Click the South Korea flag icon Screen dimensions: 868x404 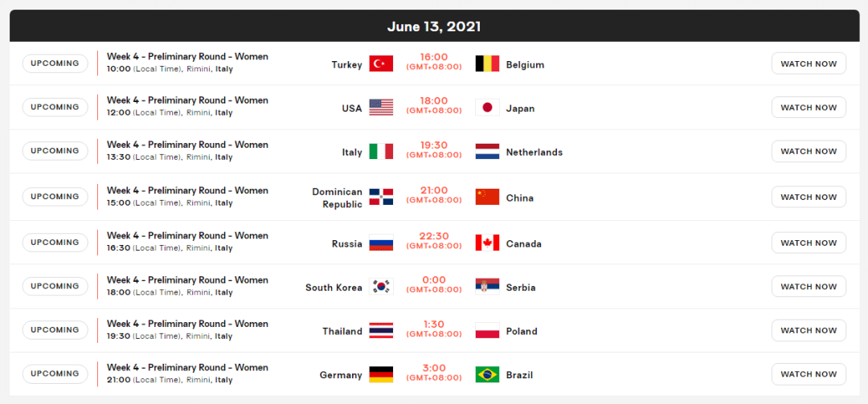pyautogui.click(x=381, y=287)
